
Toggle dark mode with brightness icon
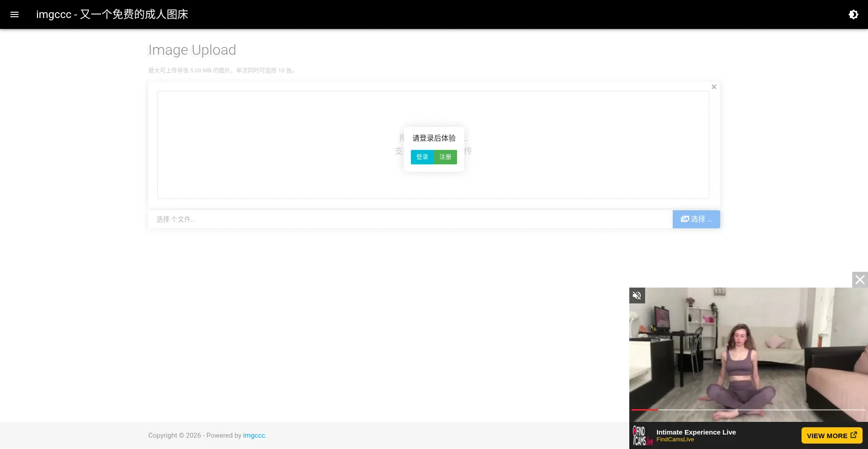pos(853,14)
